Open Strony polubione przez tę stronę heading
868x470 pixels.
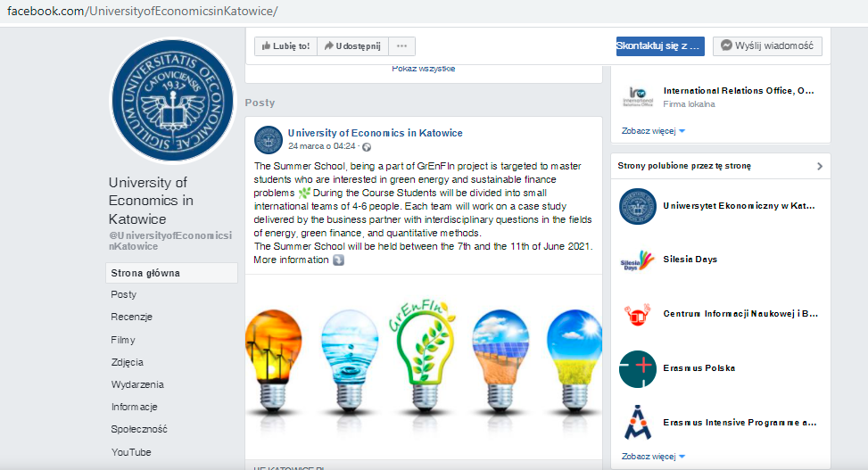tap(684, 166)
